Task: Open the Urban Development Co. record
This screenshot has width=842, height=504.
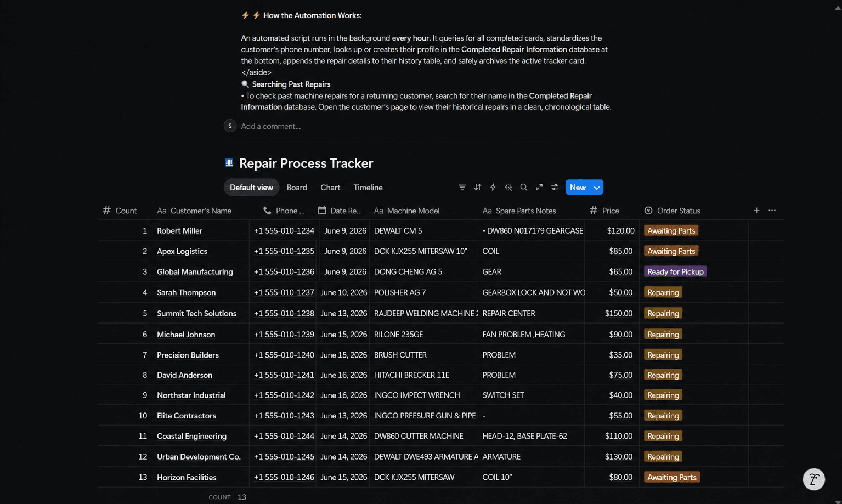Action: coord(199,457)
